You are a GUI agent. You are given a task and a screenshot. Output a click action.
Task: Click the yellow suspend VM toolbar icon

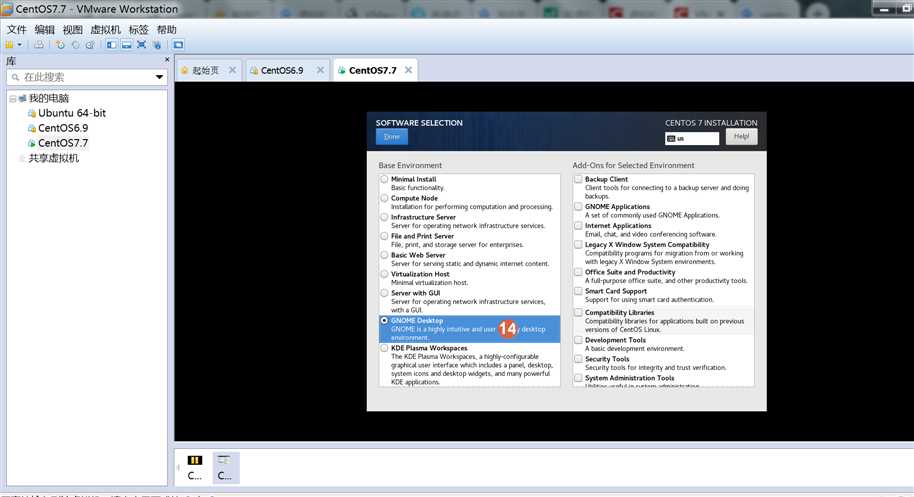point(9,45)
